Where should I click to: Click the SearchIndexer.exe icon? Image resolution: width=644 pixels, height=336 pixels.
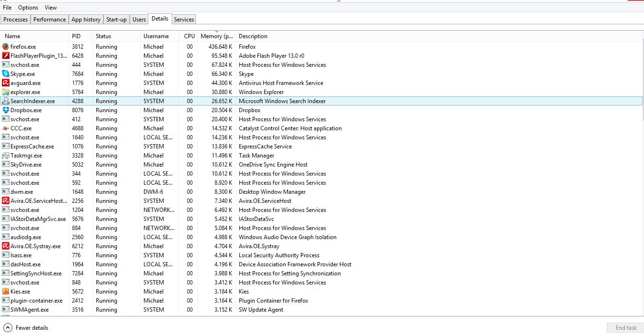coord(6,101)
